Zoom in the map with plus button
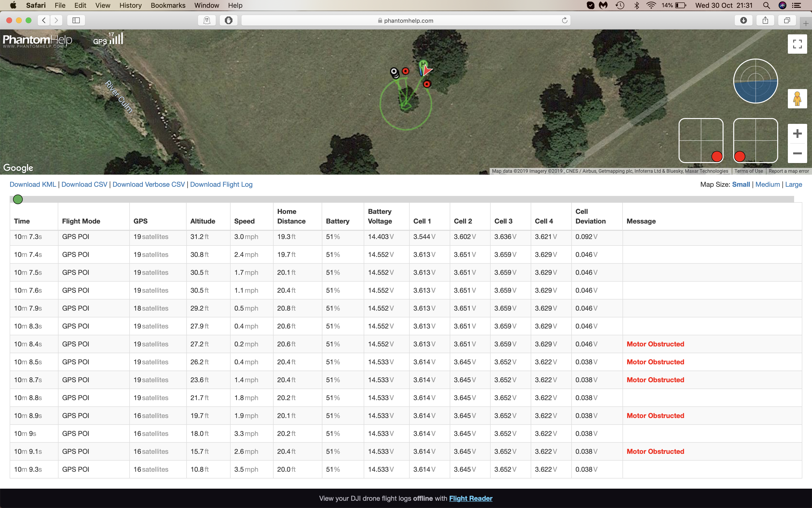 797,134
